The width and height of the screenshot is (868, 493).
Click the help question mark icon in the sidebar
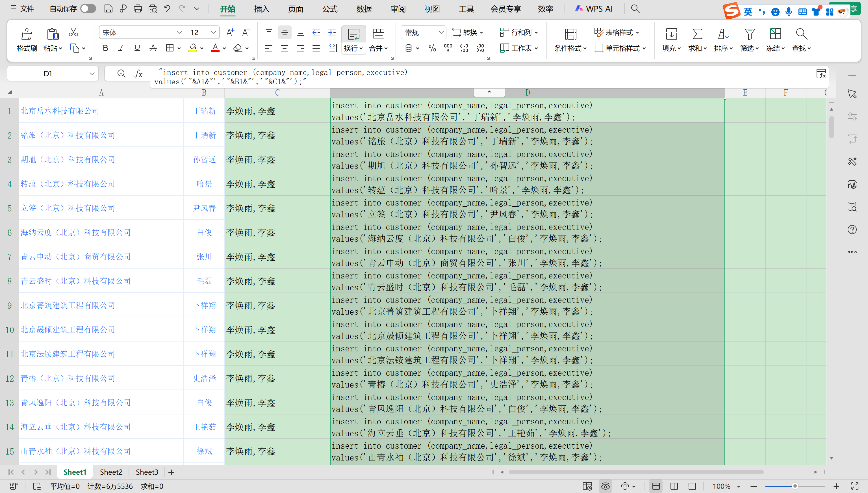pos(852,230)
